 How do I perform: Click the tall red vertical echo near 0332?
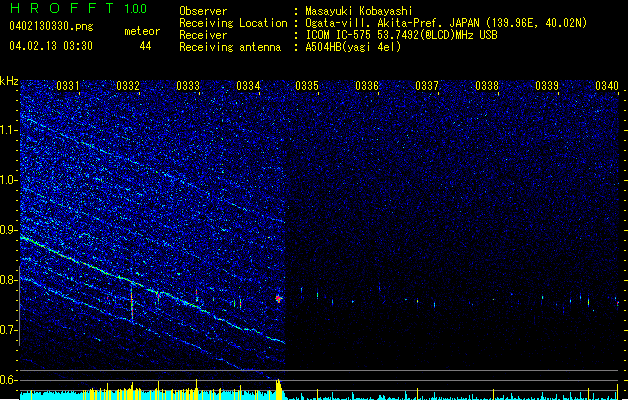pos(132,302)
